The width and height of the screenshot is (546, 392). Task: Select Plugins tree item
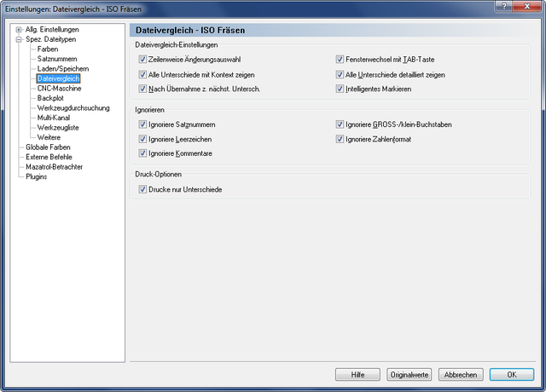[x=36, y=176]
